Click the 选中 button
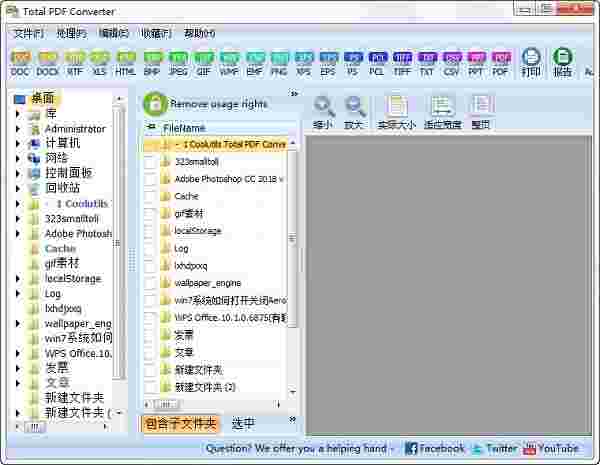 (x=243, y=424)
